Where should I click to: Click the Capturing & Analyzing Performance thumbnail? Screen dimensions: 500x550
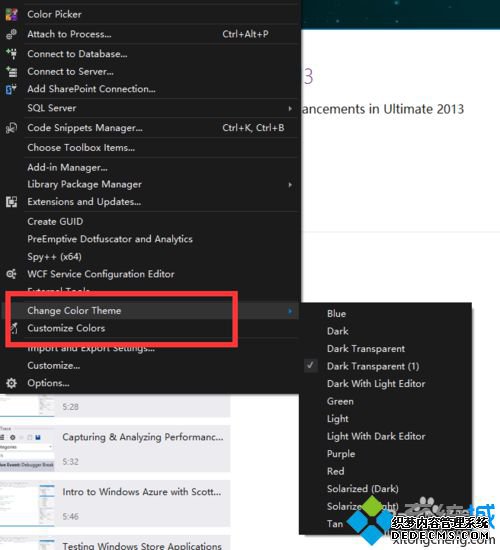[27, 448]
